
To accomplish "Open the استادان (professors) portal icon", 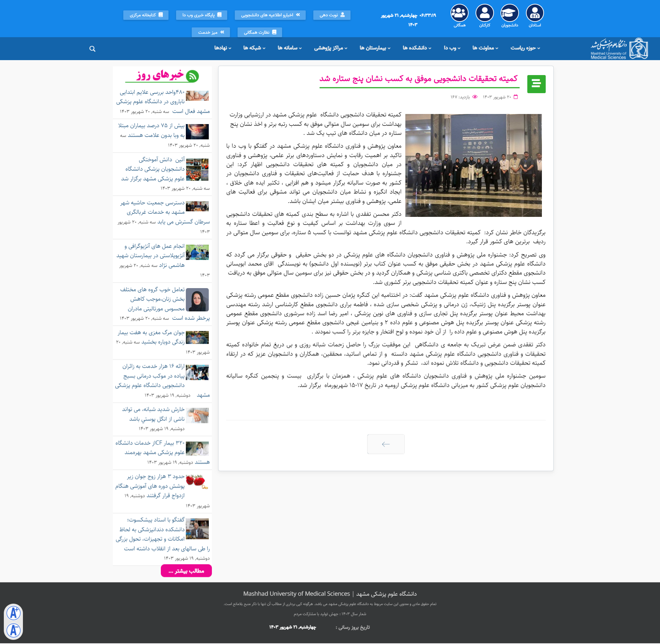I will click(x=535, y=13).
